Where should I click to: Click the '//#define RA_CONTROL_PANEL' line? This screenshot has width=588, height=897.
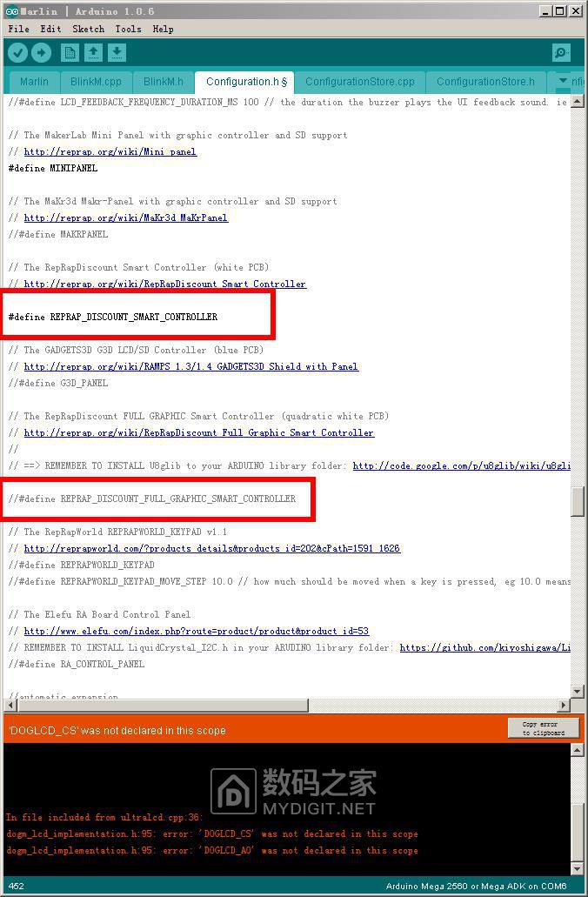(x=77, y=664)
